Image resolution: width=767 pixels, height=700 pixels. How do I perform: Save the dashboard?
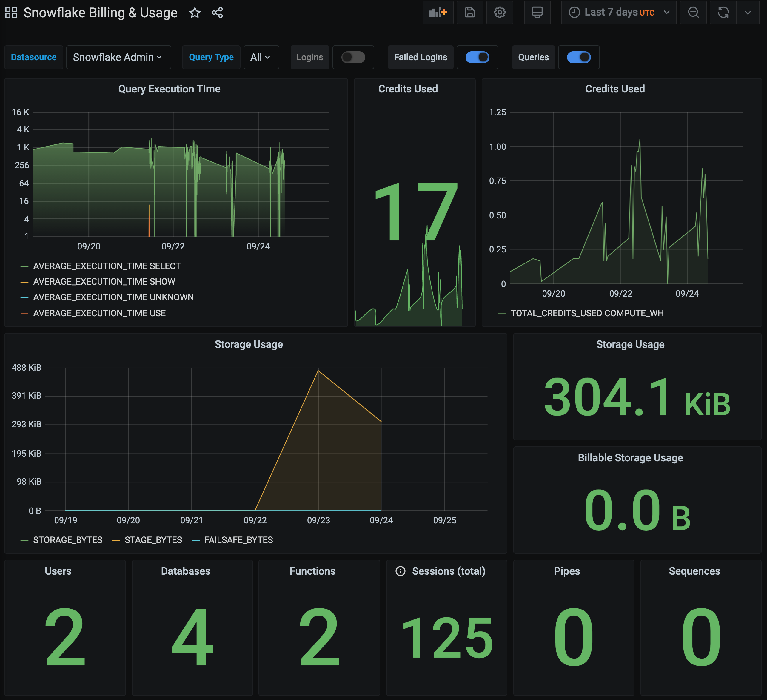coord(470,13)
